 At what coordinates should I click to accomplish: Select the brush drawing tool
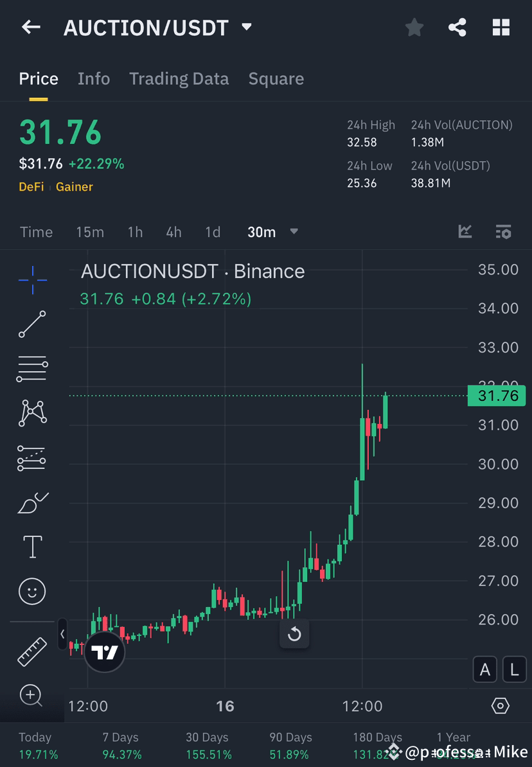[32, 502]
